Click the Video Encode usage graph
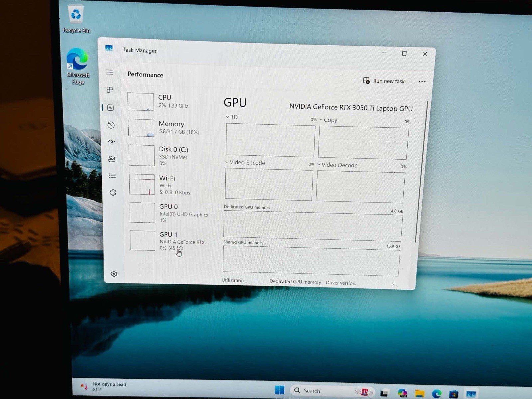 click(269, 185)
